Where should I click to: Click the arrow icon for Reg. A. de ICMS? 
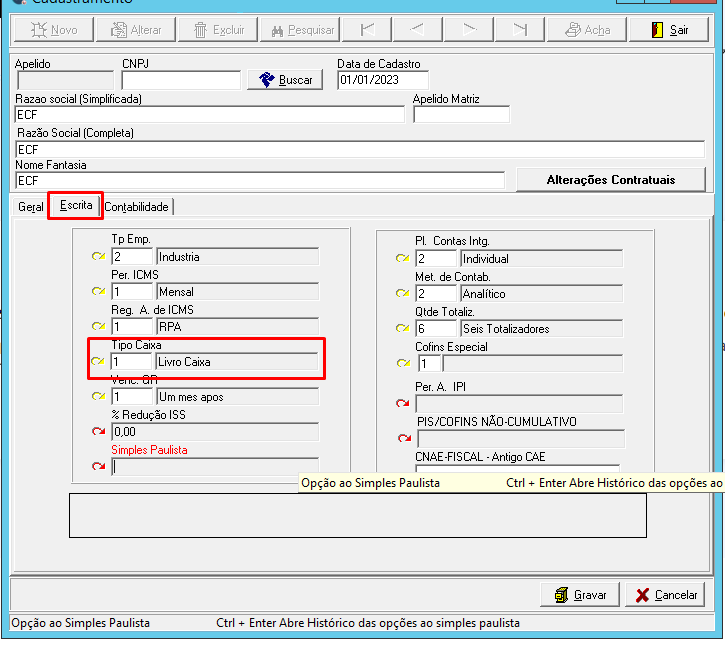pyautogui.click(x=98, y=326)
